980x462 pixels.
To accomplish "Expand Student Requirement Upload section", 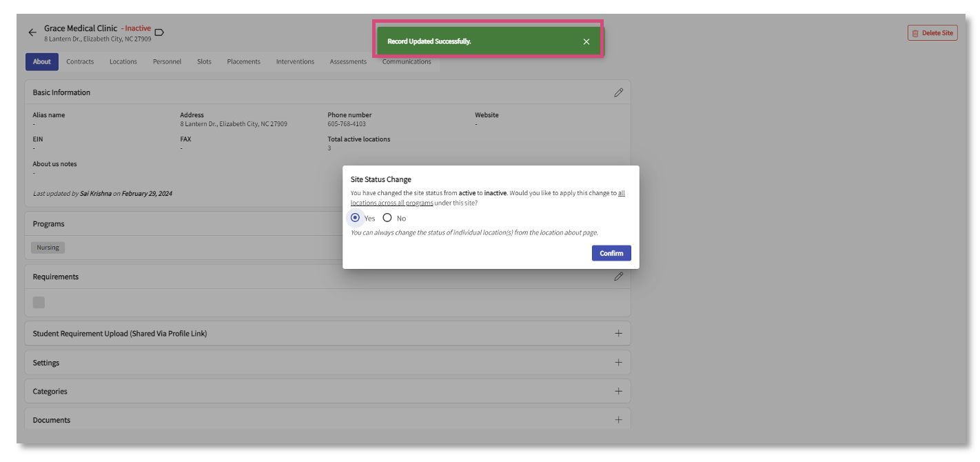I will pyautogui.click(x=618, y=334).
